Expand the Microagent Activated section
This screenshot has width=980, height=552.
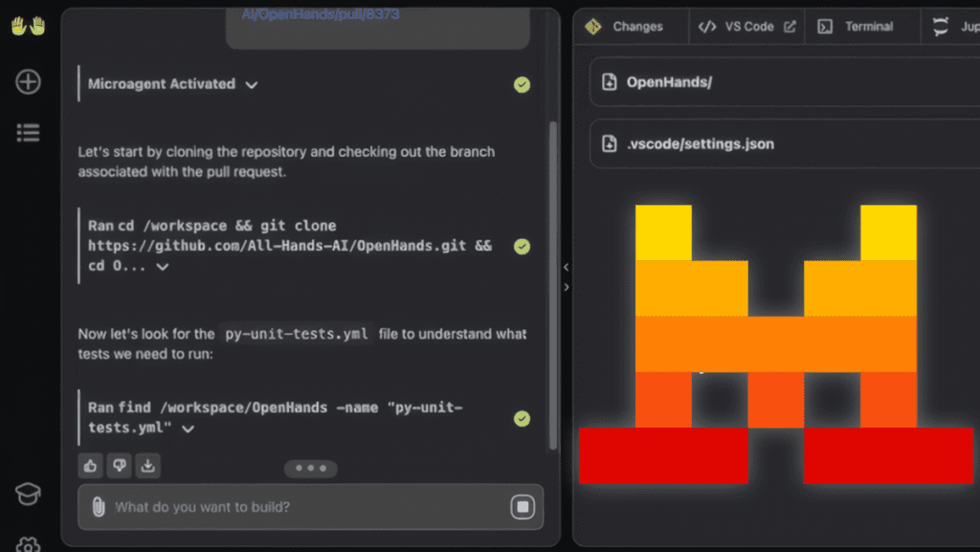click(252, 84)
